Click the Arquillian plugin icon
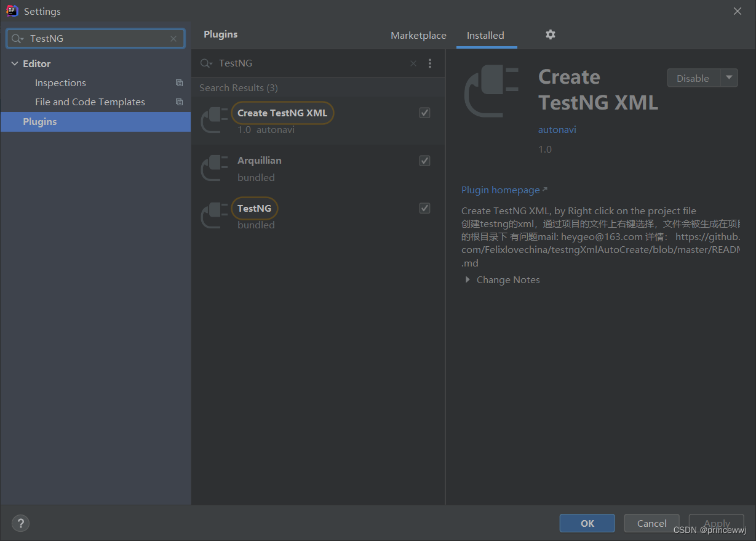The height and width of the screenshot is (541, 756). [215, 168]
